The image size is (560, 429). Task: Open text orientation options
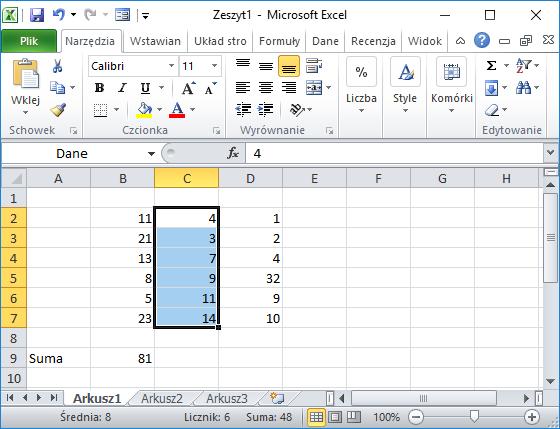pos(297,110)
